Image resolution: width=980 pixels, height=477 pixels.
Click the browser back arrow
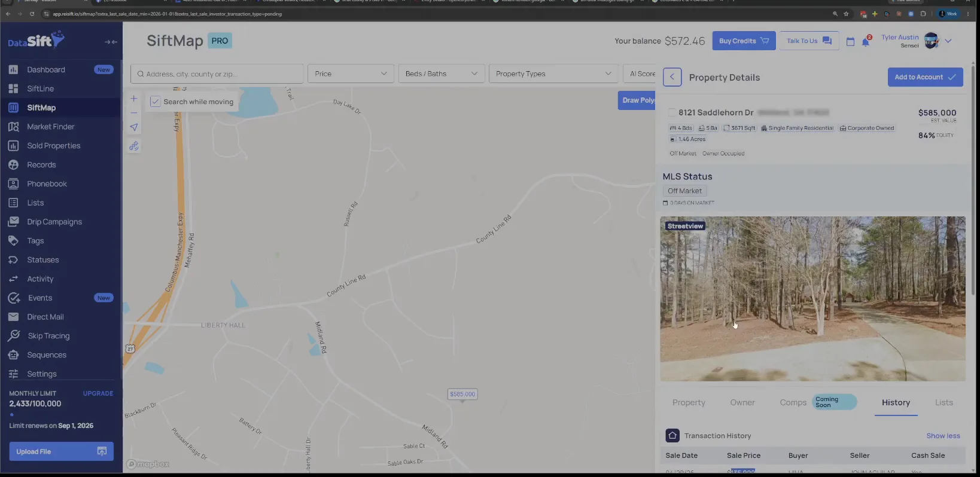(x=8, y=14)
